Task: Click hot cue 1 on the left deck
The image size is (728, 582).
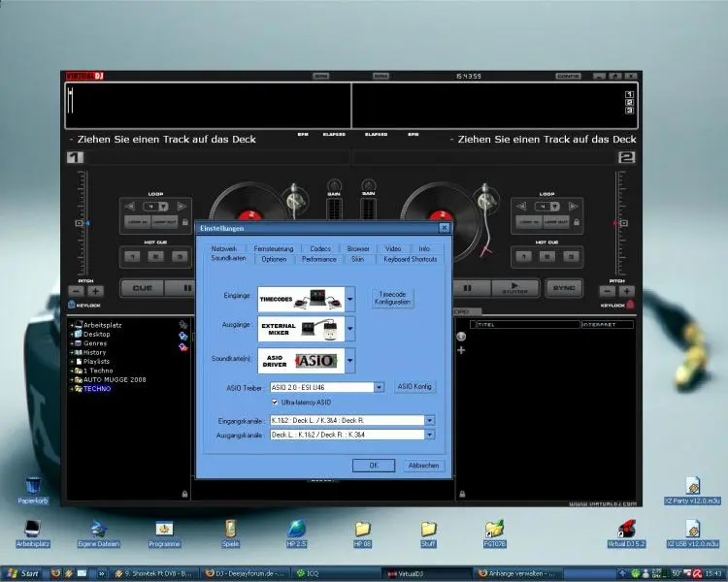Action: 133,257
